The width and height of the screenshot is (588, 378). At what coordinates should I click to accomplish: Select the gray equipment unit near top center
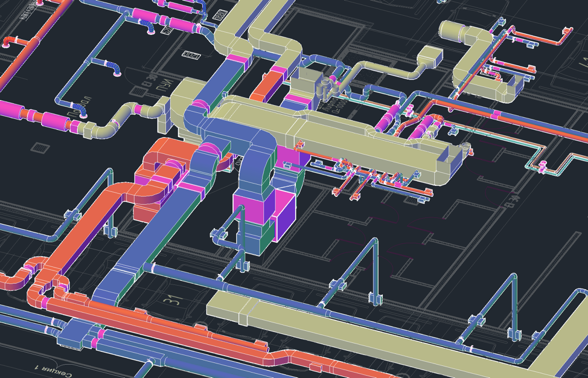(311, 82)
